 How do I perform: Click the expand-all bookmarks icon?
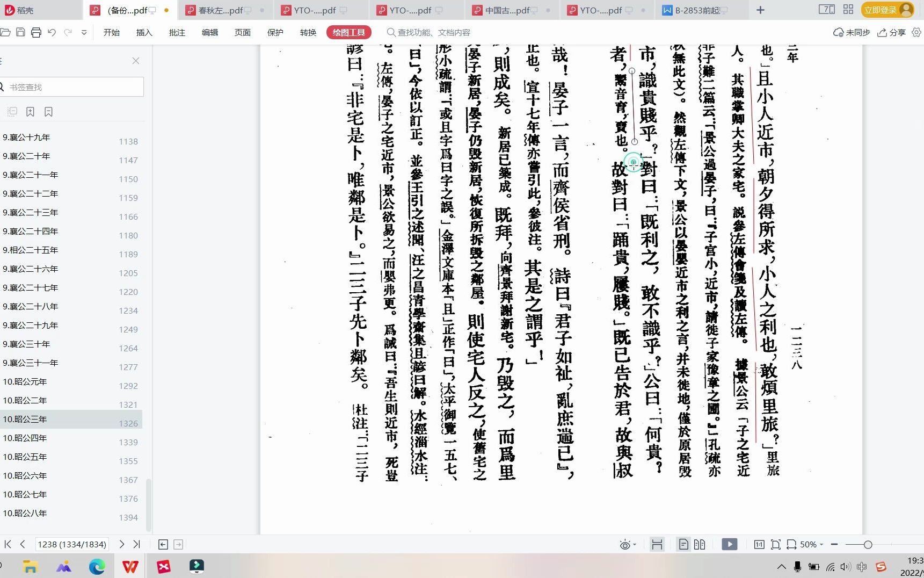click(x=12, y=112)
